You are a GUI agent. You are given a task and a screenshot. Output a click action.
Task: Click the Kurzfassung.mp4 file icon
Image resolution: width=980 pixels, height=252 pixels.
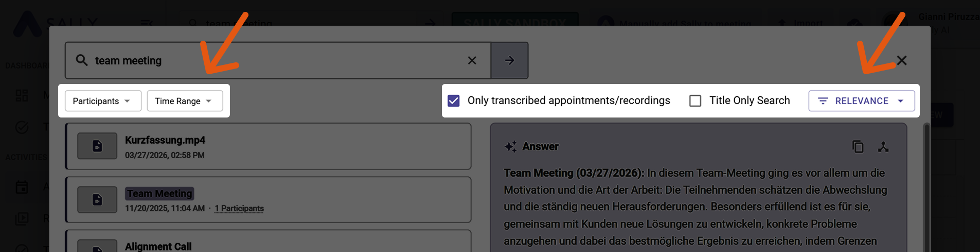pos(97,146)
